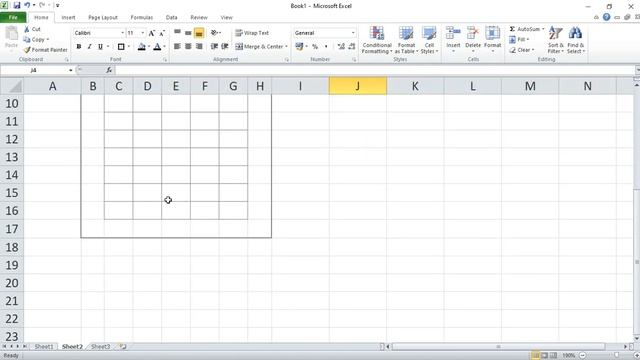
Task: Select row 15 header
Action: [x=12, y=193]
